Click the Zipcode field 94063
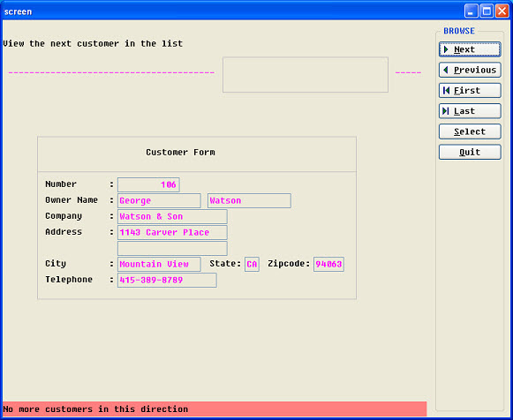The image size is (513, 420). pyautogui.click(x=328, y=264)
